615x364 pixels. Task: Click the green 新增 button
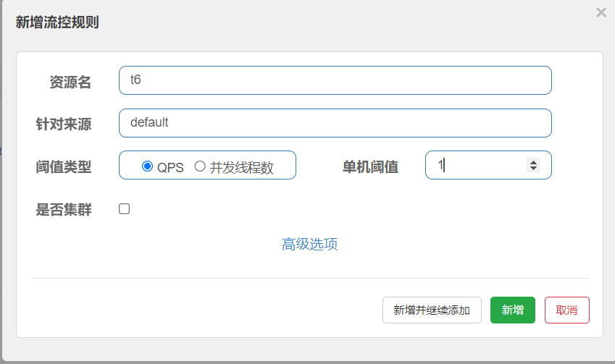tap(512, 310)
